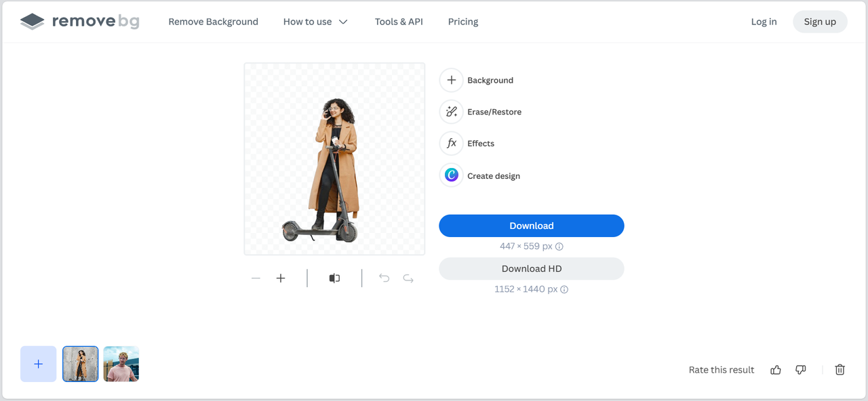Click the Effects label
Image resolution: width=868 pixels, height=401 pixels.
[x=481, y=144]
